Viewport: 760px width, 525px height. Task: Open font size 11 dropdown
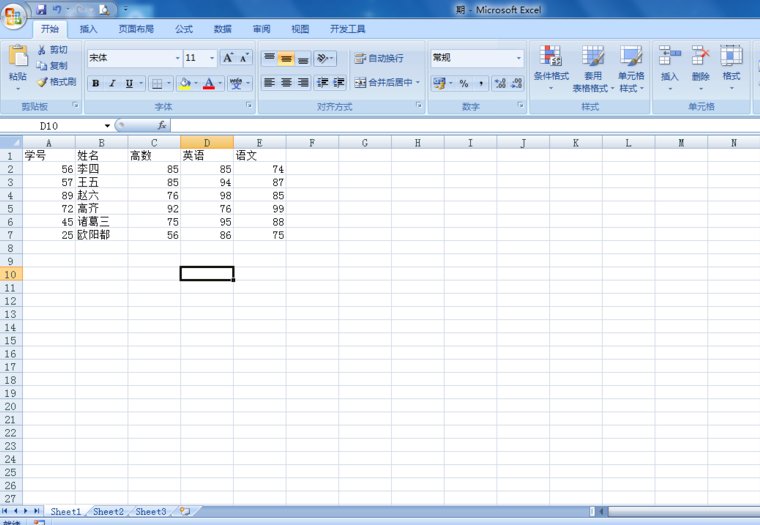tap(212, 58)
